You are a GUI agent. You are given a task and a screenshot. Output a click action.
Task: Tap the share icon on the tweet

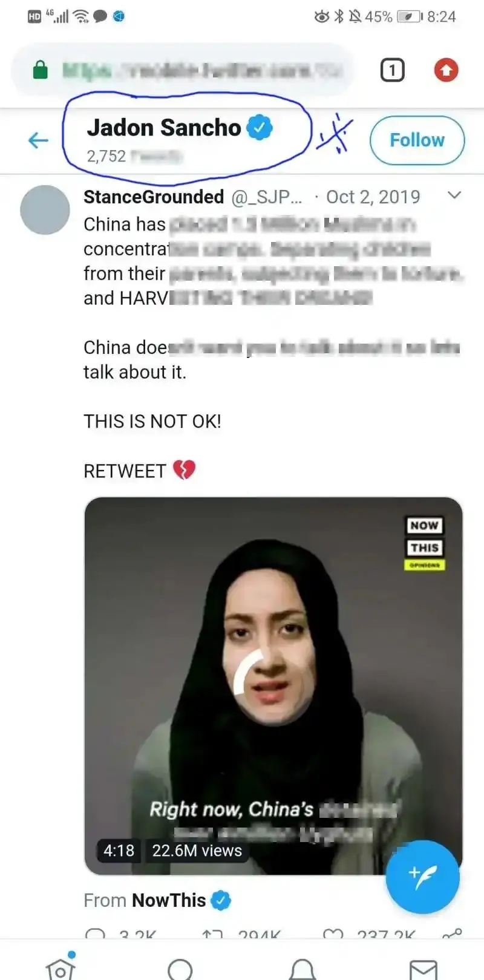[x=453, y=933]
